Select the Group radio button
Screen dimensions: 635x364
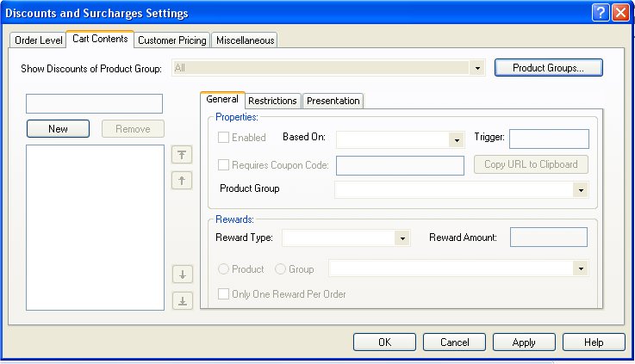(x=280, y=269)
